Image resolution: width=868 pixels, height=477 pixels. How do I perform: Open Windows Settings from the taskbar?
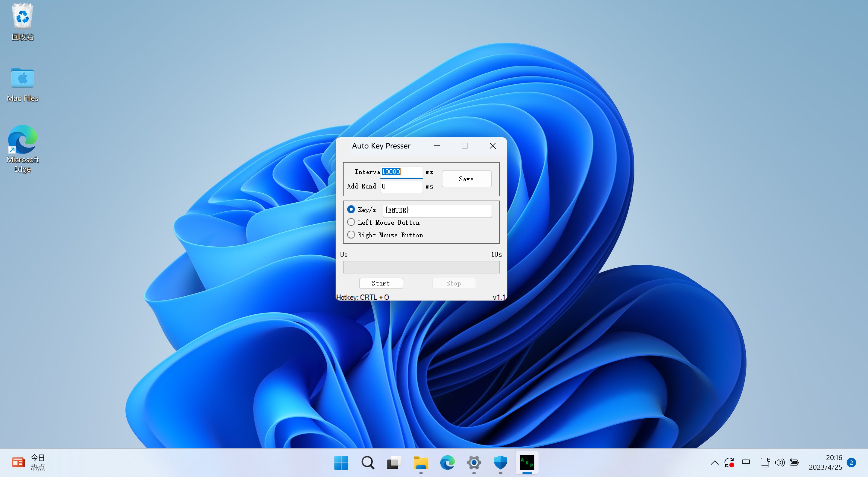pyautogui.click(x=474, y=463)
